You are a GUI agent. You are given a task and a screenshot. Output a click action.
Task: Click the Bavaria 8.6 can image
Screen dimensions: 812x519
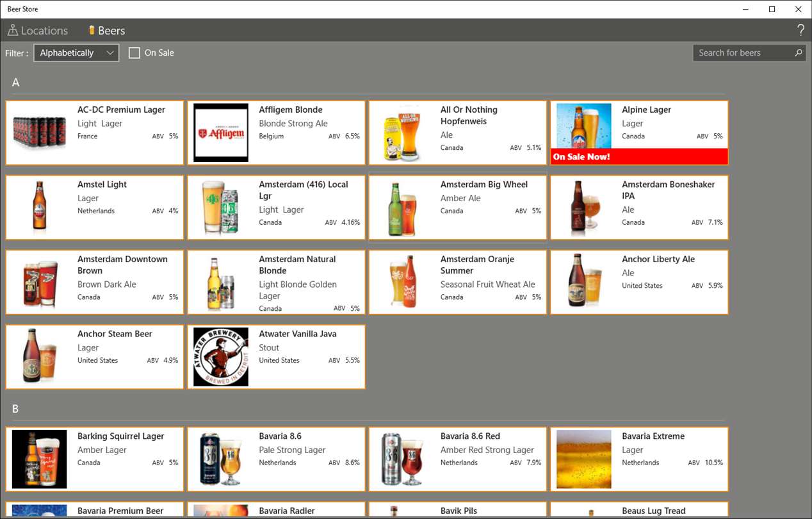pyautogui.click(x=221, y=459)
